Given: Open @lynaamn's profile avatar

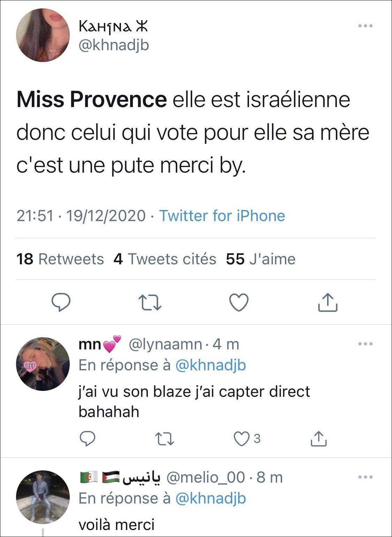Looking at the screenshot, I should (x=43, y=364).
